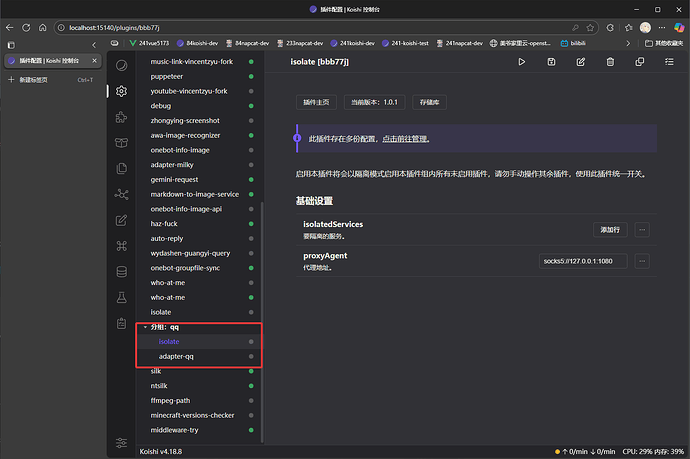
Task: Click the duplicate configuration icon
Action: pyautogui.click(x=639, y=62)
